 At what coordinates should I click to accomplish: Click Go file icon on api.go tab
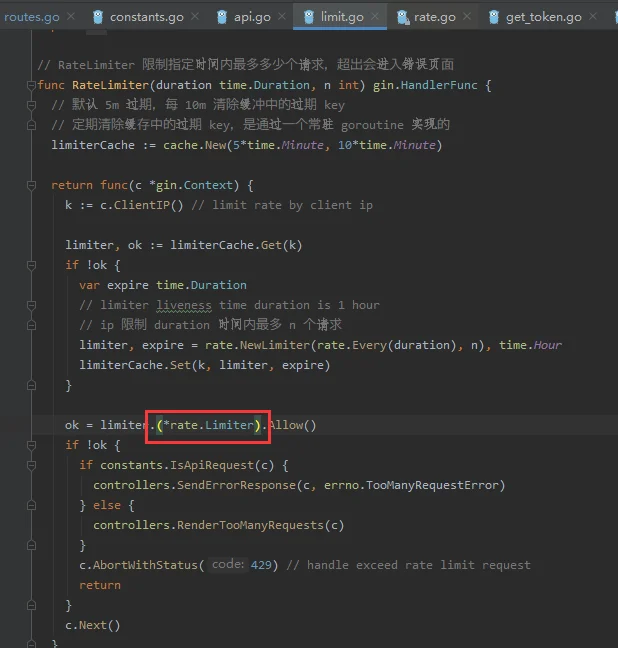point(222,17)
